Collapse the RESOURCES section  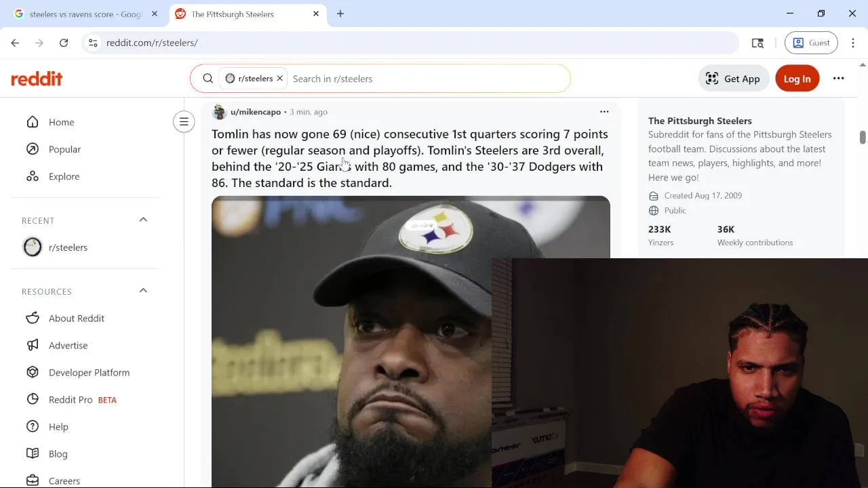(143, 291)
